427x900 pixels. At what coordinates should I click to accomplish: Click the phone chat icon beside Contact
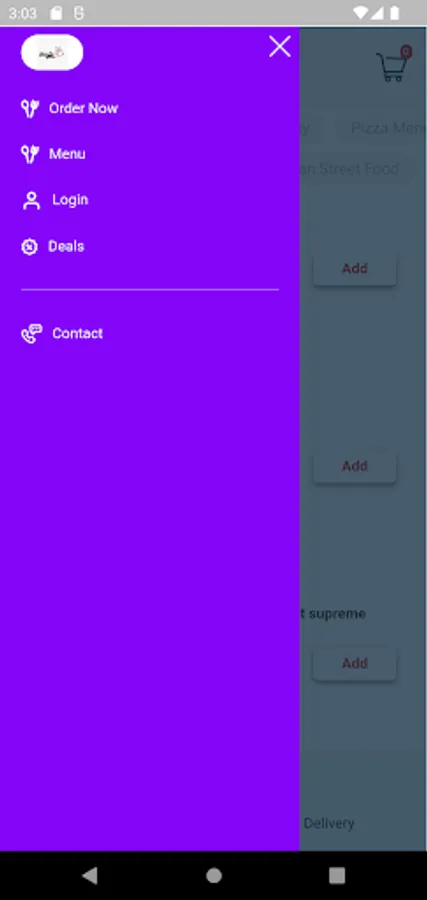32,333
